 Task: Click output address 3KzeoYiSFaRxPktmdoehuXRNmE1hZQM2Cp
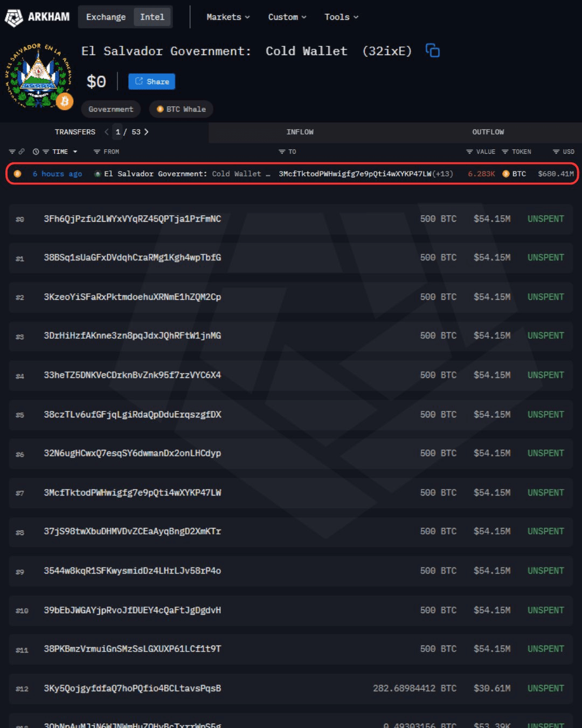(133, 297)
